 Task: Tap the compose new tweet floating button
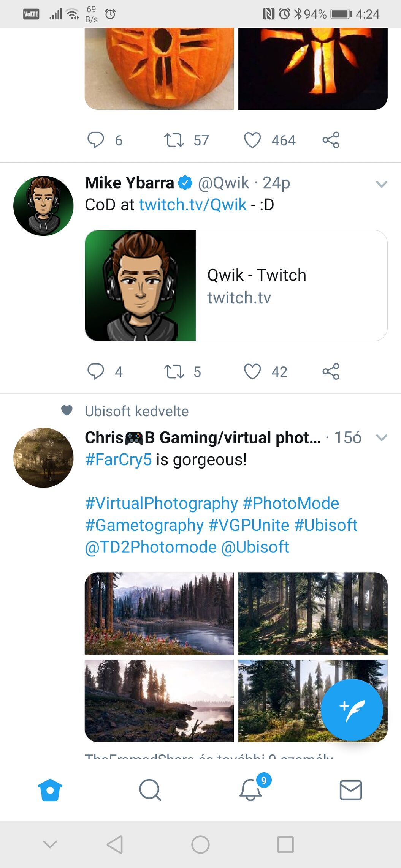[352, 710]
